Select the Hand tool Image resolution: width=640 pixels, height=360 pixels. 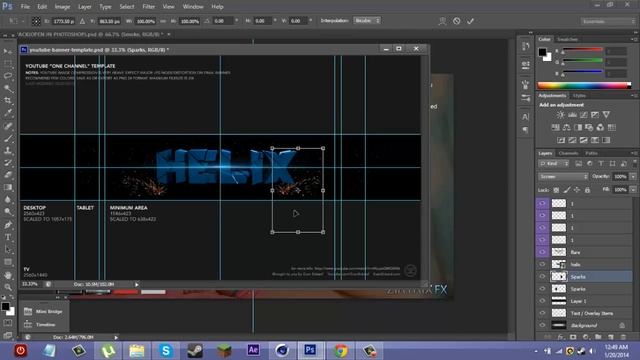click(x=7, y=275)
